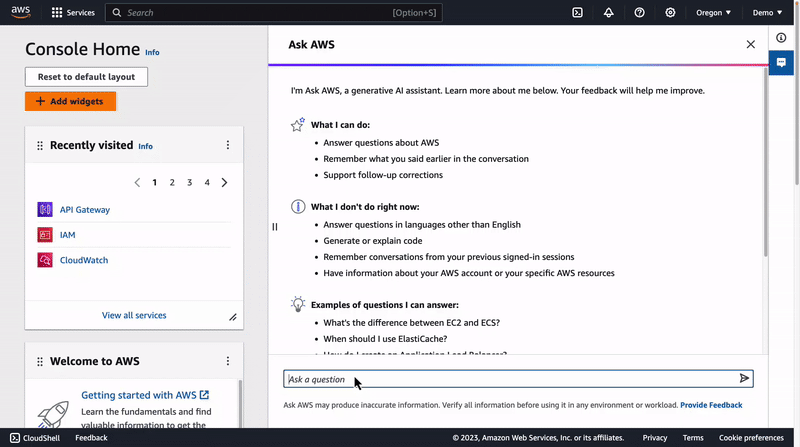Open Privacy footer link
The width and height of the screenshot is (800, 447).
(x=655, y=438)
